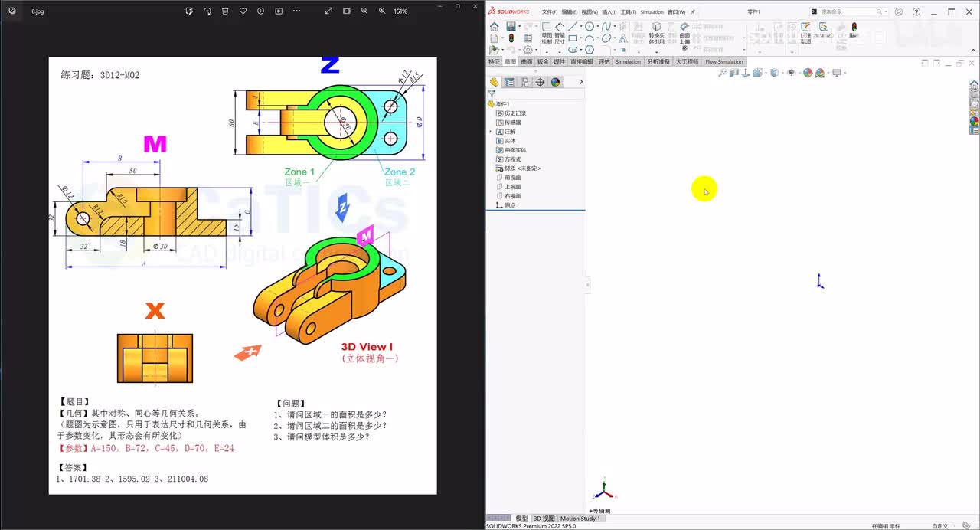Open the 插入 menu in SolidWorks
Image resolution: width=980 pixels, height=530 pixels.
click(609, 12)
